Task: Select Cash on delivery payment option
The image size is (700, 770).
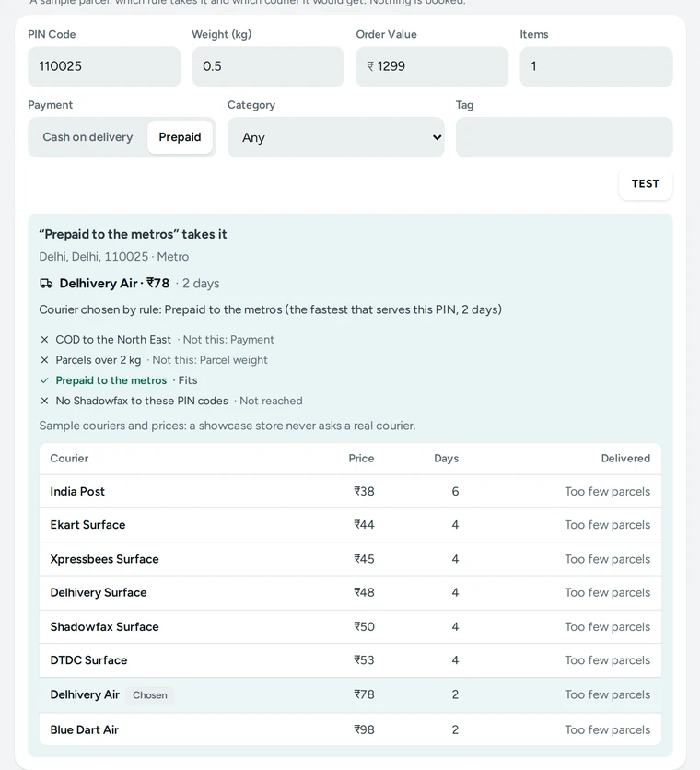Action: pyautogui.click(x=87, y=137)
